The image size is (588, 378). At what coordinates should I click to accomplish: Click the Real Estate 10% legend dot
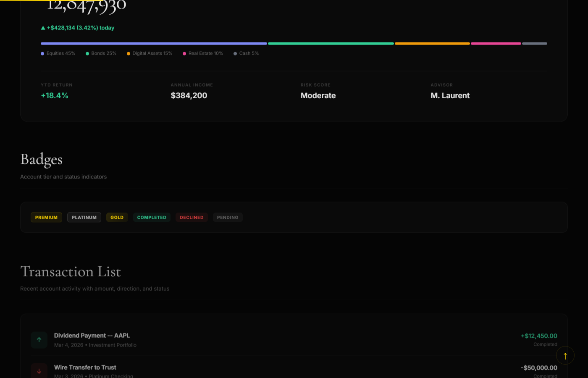tap(184, 54)
